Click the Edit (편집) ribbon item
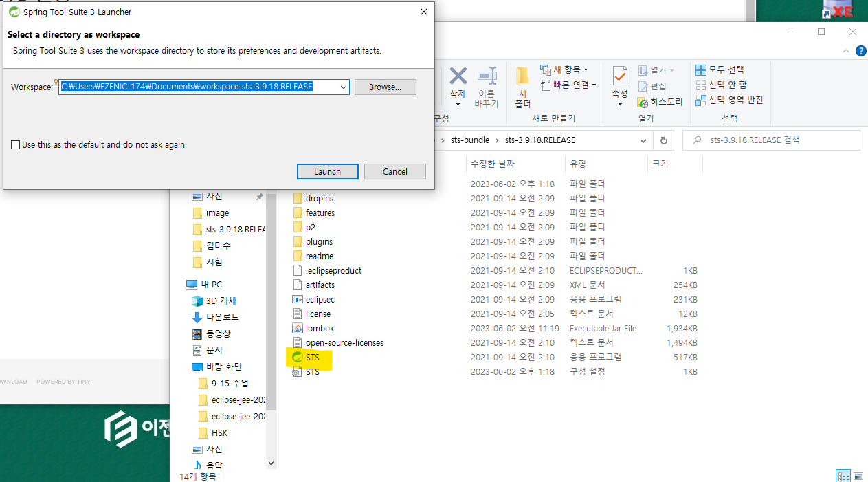This screenshot has width=868, height=482. 652,86
